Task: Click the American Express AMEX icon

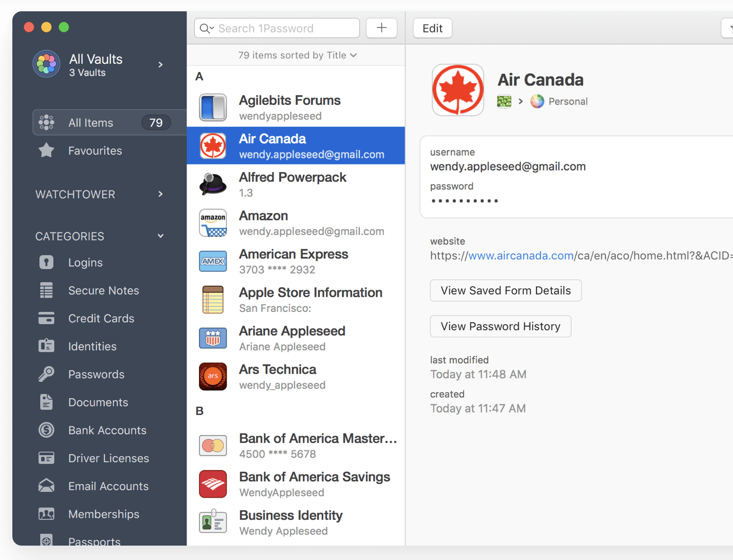Action: (213, 262)
